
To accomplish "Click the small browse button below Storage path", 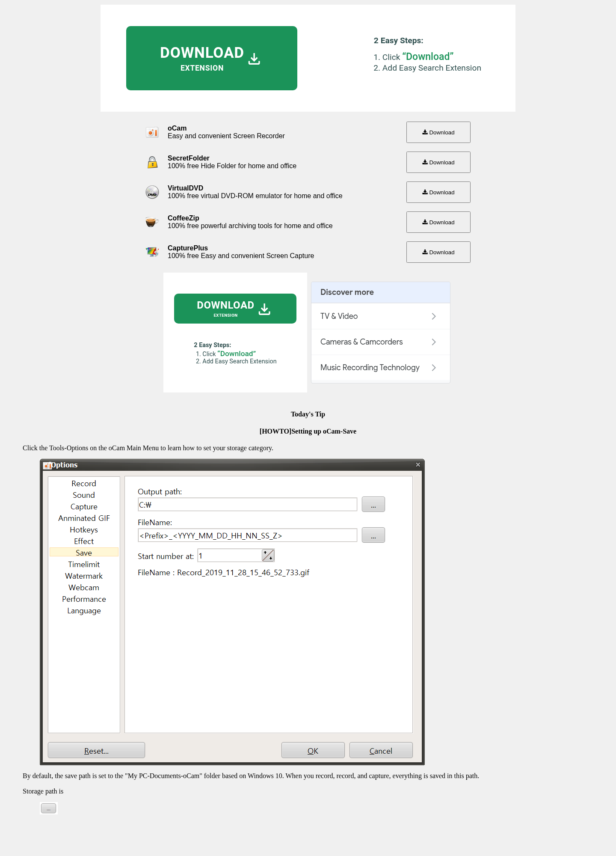I will 48,808.
